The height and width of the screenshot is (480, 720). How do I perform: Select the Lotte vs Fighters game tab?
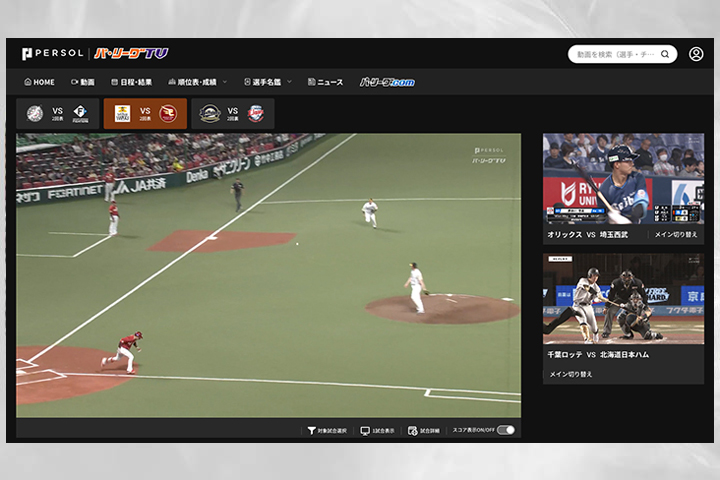[x=57, y=113]
